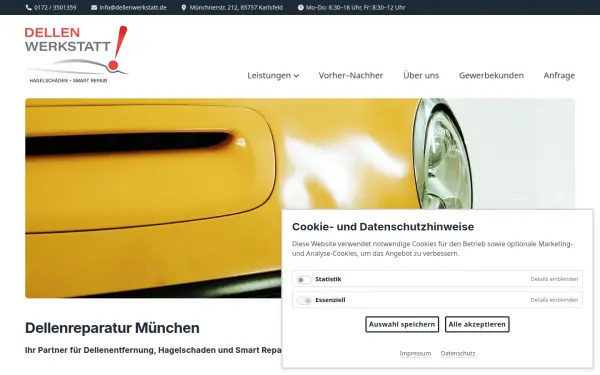
Task: Show details for Statistik cookies
Action: (554, 279)
